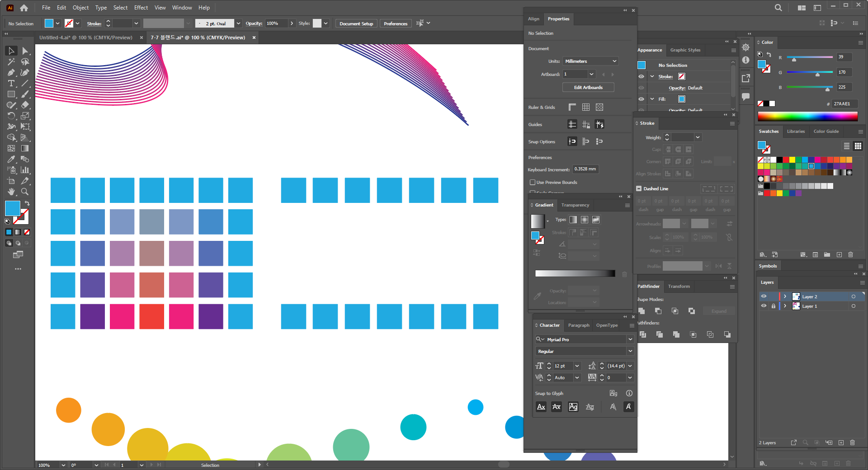The width and height of the screenshot is (868, 470).
Task: Select the Column Graph tool
Action: [x=25, y=170]
